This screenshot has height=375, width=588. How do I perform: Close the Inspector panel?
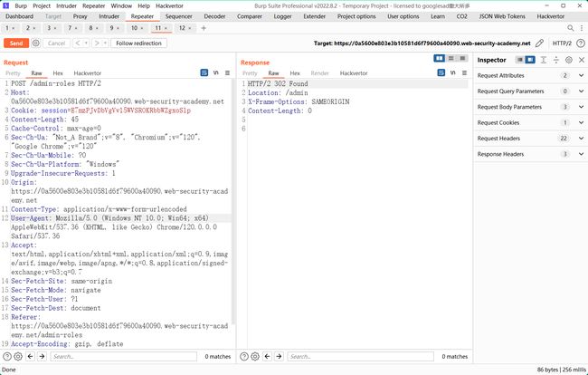coord(582,60)
